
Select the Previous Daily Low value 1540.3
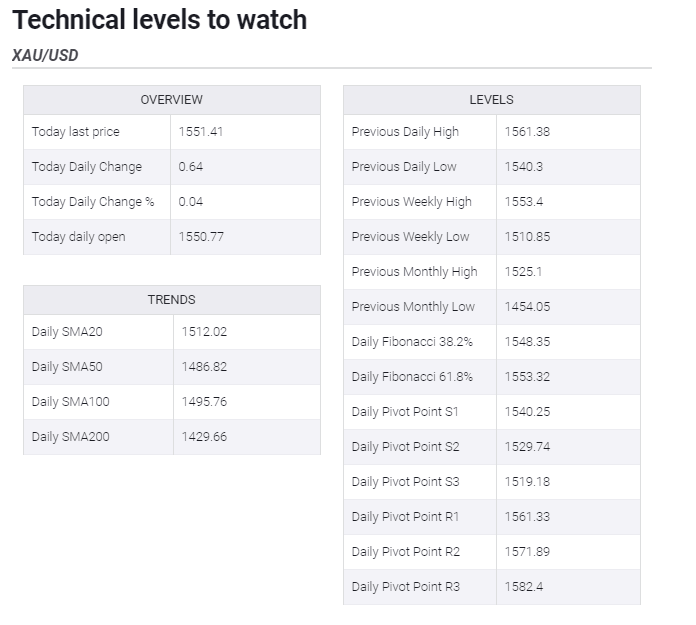pos(523,167)
